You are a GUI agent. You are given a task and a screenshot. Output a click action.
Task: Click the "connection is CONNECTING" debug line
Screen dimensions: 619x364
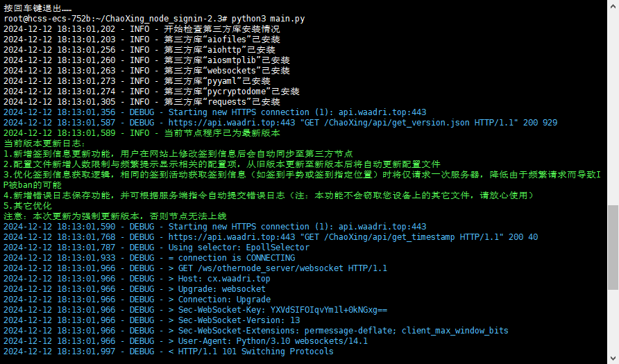tap(232, 258)
